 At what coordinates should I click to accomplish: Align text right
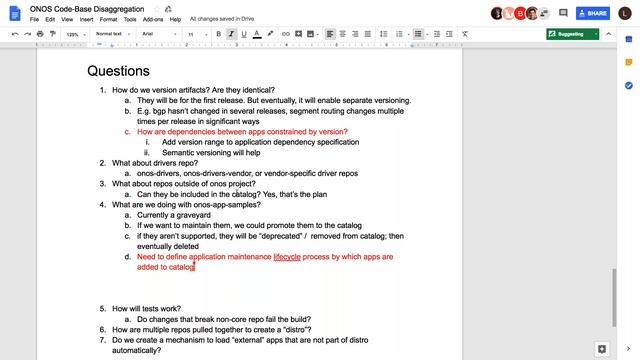click(355, 34)
